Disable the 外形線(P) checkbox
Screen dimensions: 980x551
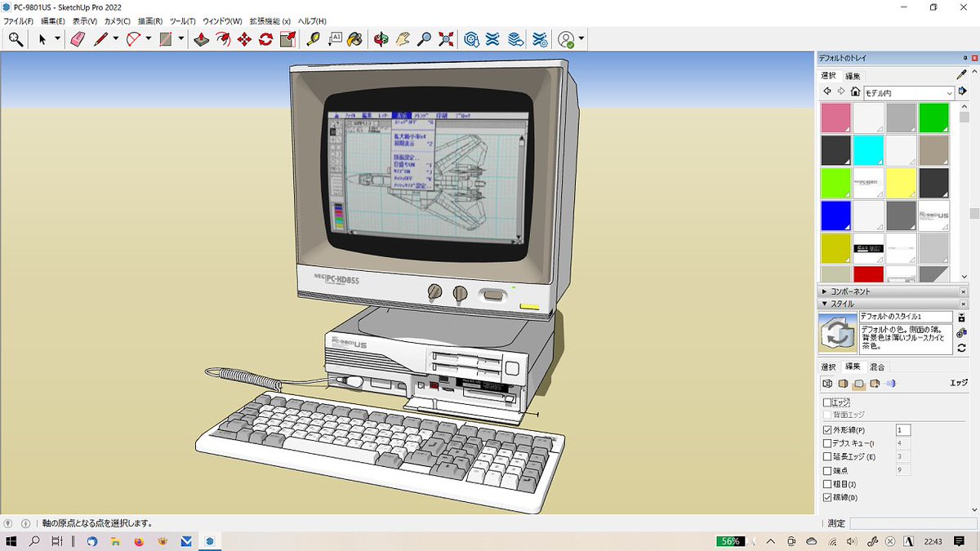coord(827,430)
